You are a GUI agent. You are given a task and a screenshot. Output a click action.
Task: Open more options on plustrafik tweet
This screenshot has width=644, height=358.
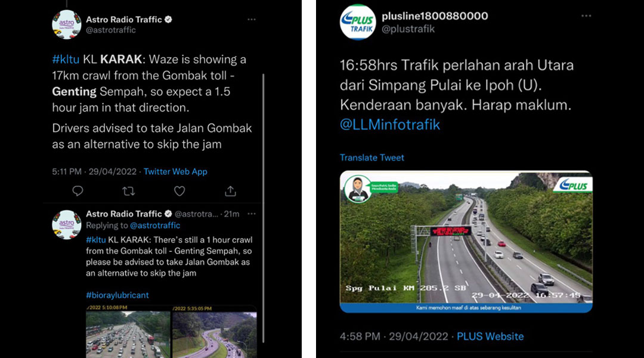[x=586, y=16]
